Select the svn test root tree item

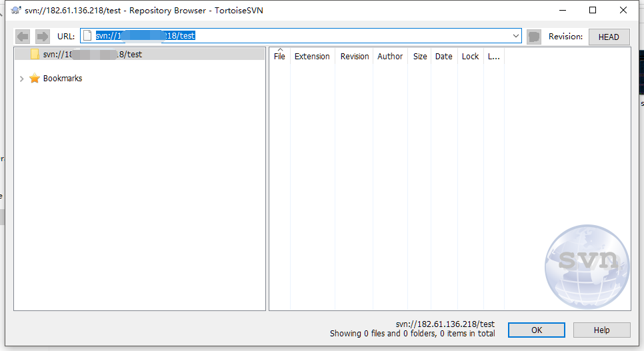point(139,54)
